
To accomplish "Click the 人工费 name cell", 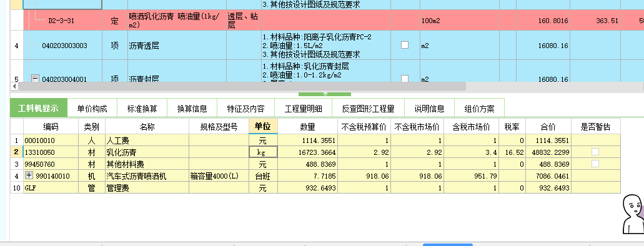I will click(147, 140).
